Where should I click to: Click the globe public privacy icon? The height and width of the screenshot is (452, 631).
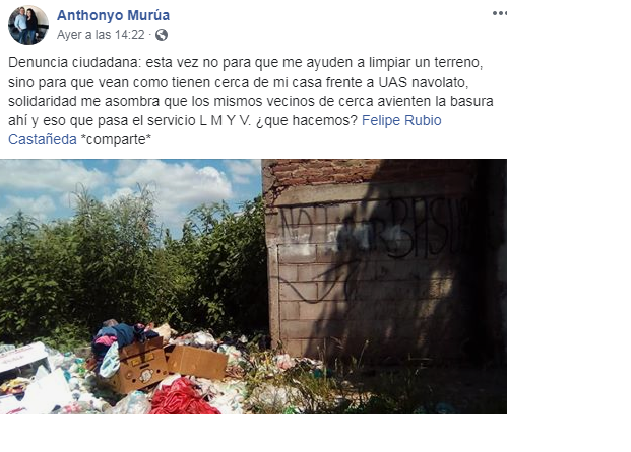pyautogui.click(x=161, y=35)
